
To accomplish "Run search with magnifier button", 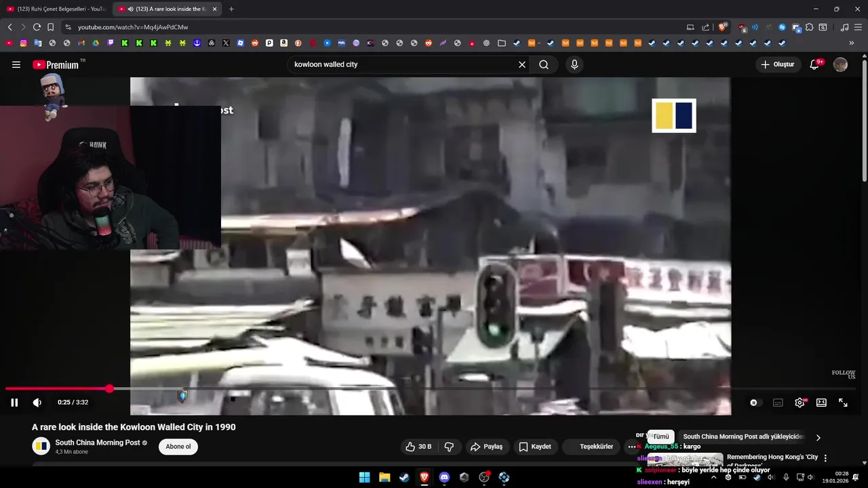I will click(x=544, y=64).
